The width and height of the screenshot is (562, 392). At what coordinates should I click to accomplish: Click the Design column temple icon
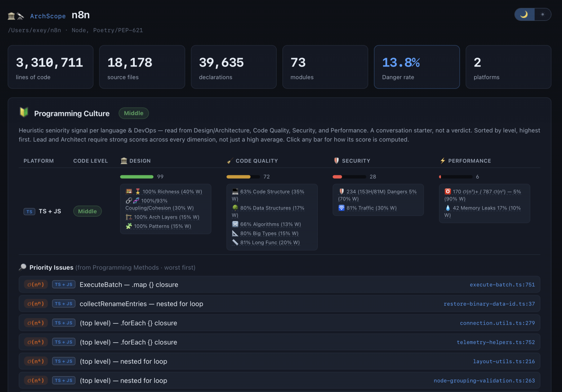point(124,161)
